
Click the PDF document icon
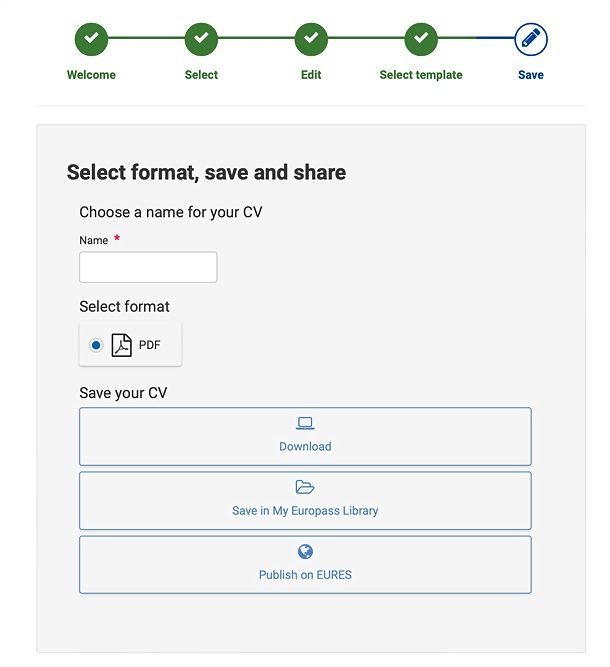pyautogui.click(x=121, y=345)
